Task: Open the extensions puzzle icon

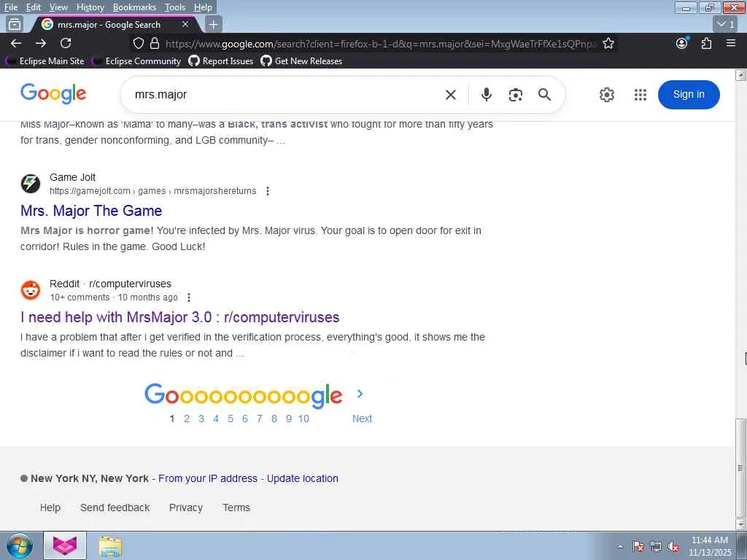Action: pyautogui.click(x=706, y=43)
